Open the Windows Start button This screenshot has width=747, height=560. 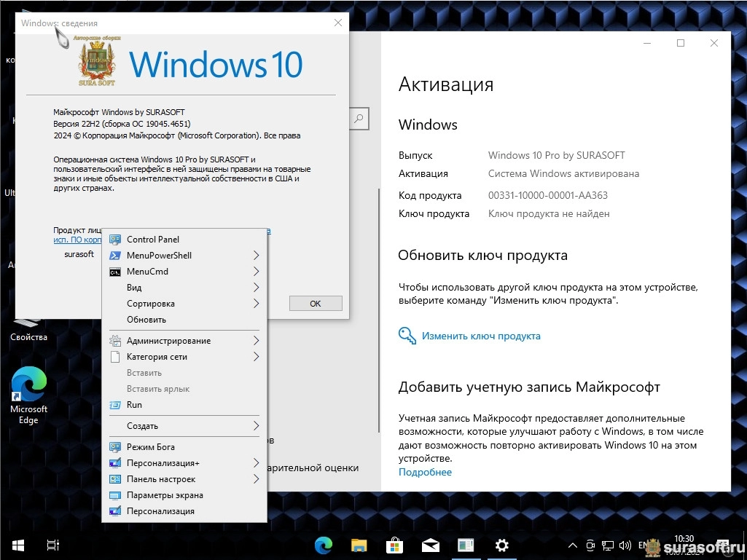click(18, 545)
